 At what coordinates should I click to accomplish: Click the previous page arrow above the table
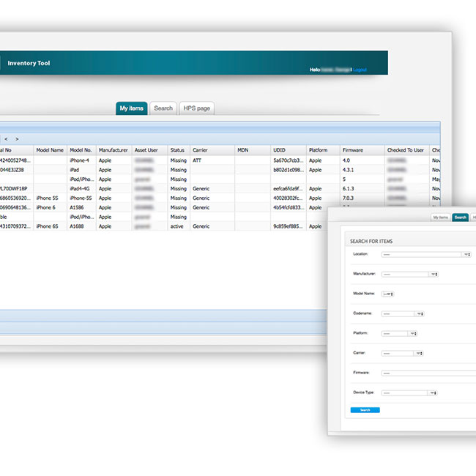coord(6,138)
